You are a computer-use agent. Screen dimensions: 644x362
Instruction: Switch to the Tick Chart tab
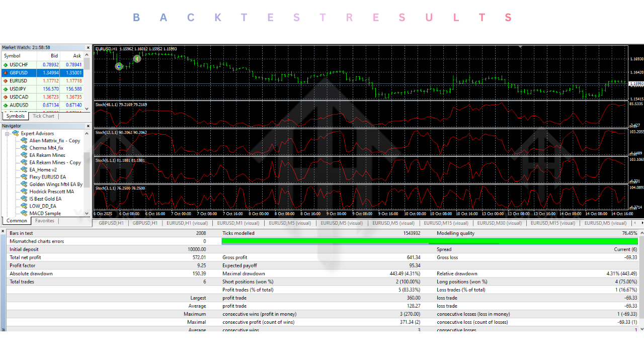point(43,116)
